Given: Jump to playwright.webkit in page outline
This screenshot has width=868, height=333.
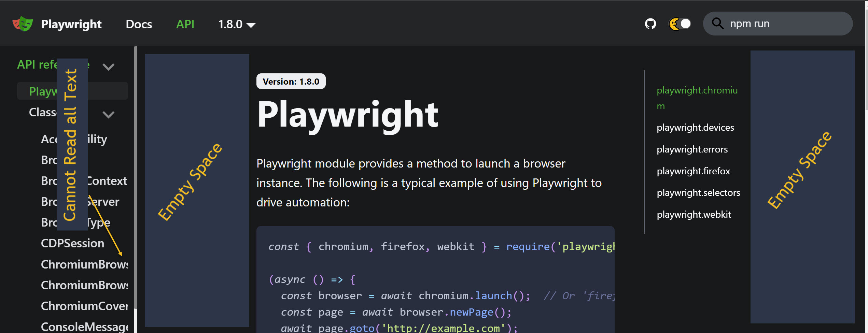Looking at the screenshot, I should point(694,215).
